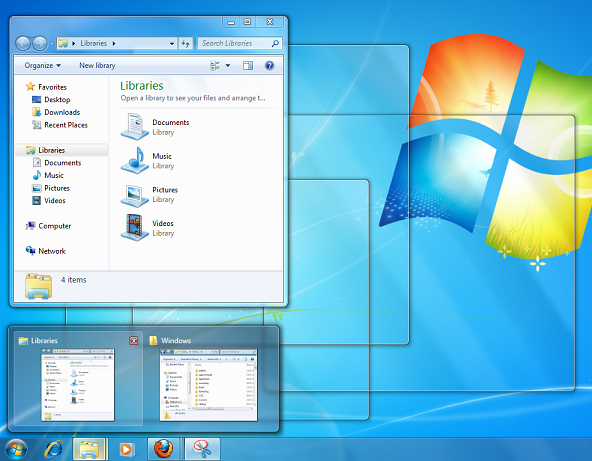Open Firefox from the taskbar
This screenshot has width=592, height=461.
tap(163, 449)
